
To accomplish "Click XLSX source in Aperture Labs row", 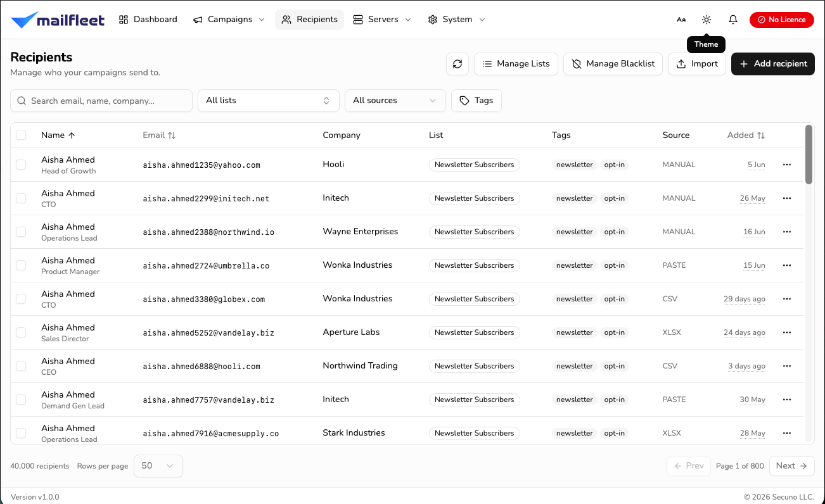I will 672,332.
